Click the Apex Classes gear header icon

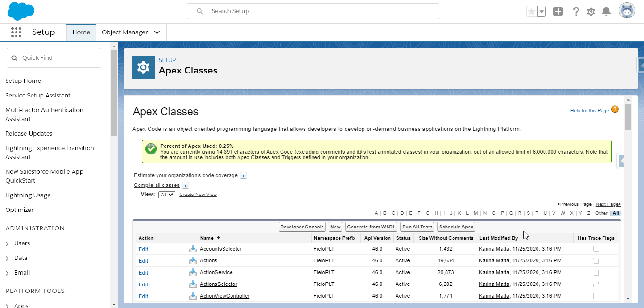(143, 67)
